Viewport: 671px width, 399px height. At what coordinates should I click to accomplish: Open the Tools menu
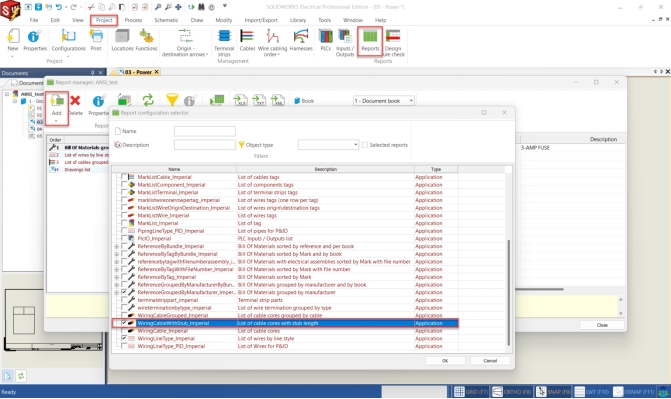[324, 20]
